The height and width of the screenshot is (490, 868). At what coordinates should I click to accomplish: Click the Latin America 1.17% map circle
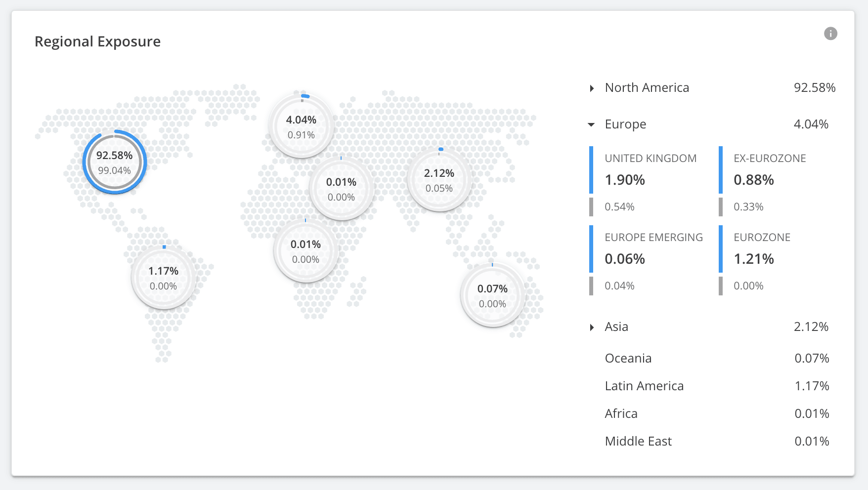tap(163, 278)
